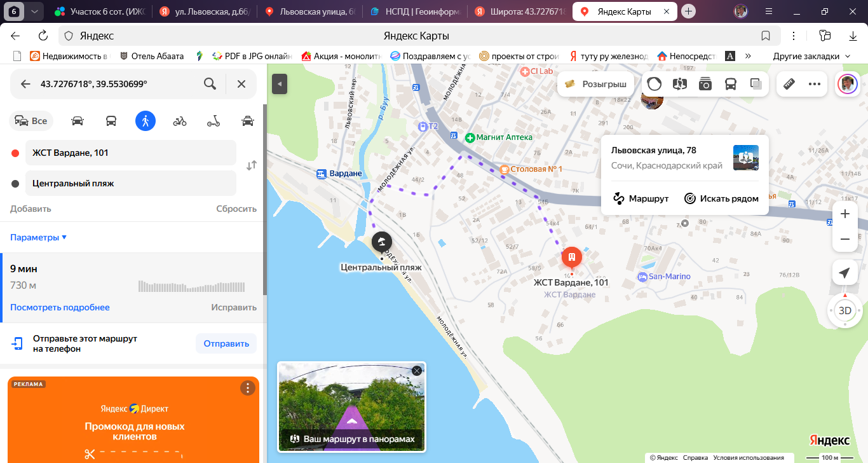Expand the tab list dropdown chevron
The image size is (868, 463).
pos(34,11)
